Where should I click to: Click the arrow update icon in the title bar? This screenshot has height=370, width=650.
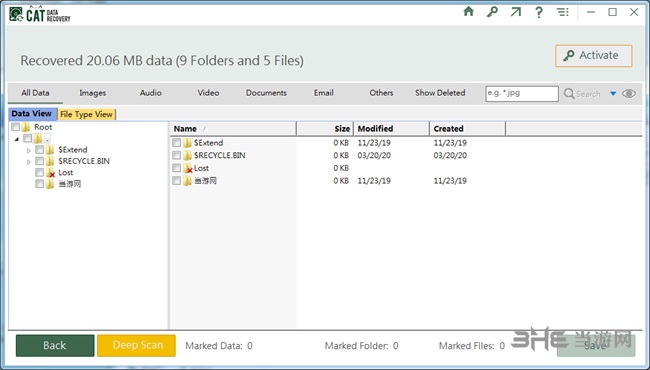515,12
